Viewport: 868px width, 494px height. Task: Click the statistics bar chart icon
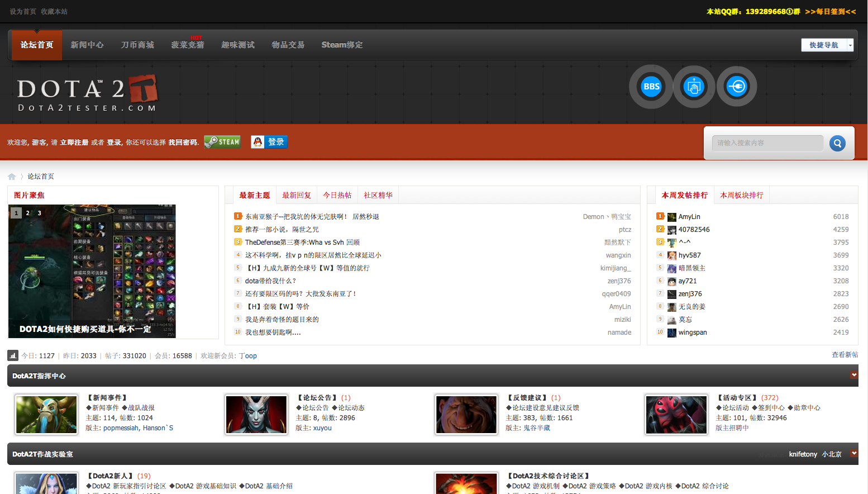[x=13, y=355]
